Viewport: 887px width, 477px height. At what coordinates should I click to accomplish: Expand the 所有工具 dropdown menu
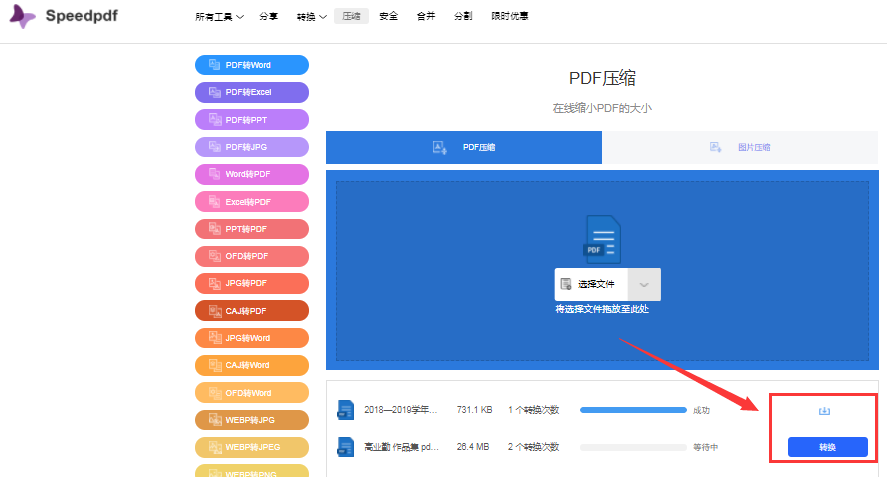pos(219,16)
